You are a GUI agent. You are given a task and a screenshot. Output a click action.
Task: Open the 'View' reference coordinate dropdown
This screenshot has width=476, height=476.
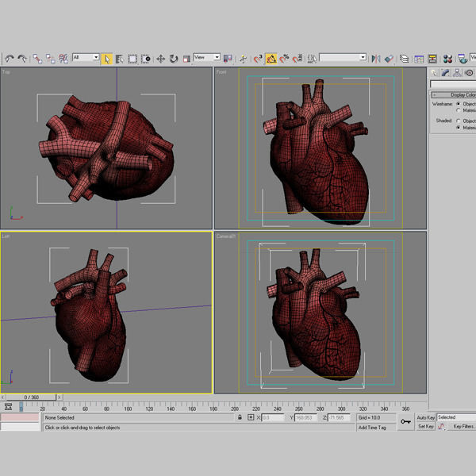click(207, 57)
